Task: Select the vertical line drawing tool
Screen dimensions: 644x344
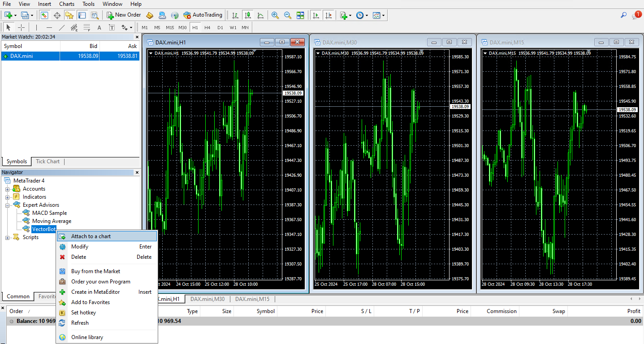Action: click(x=36, y=27)
